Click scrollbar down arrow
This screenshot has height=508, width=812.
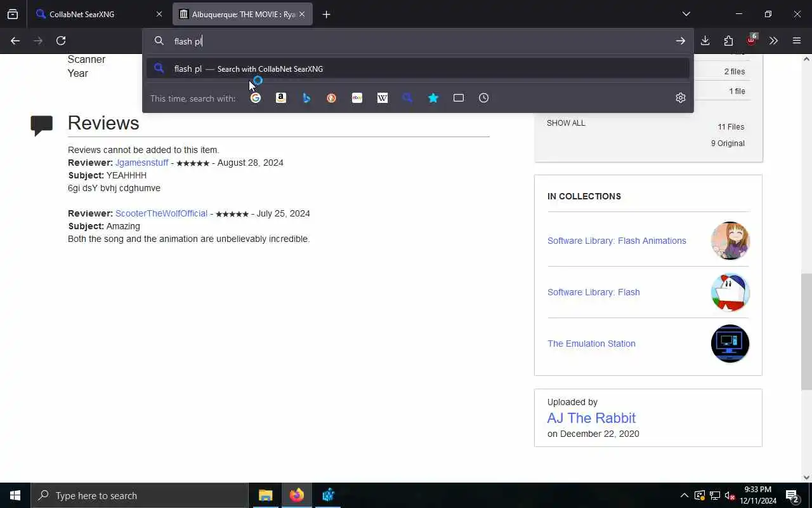806,478
